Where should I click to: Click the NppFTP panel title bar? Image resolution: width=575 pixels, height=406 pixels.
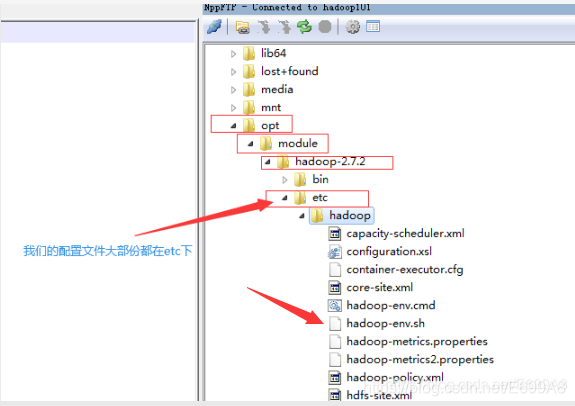pyautogui.click(x=389, y=8)
